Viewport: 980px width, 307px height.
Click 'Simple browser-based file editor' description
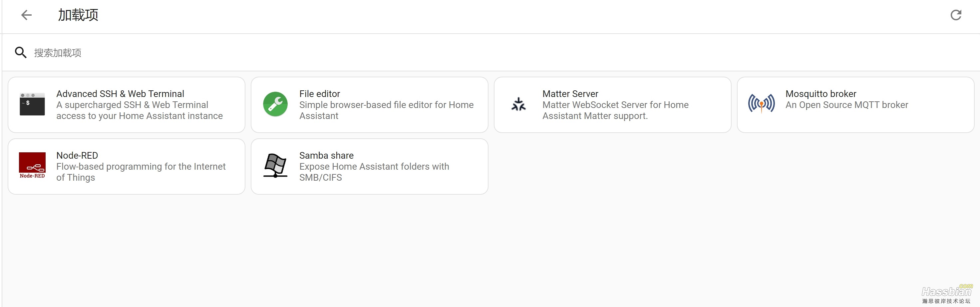(x=387, y=110)
